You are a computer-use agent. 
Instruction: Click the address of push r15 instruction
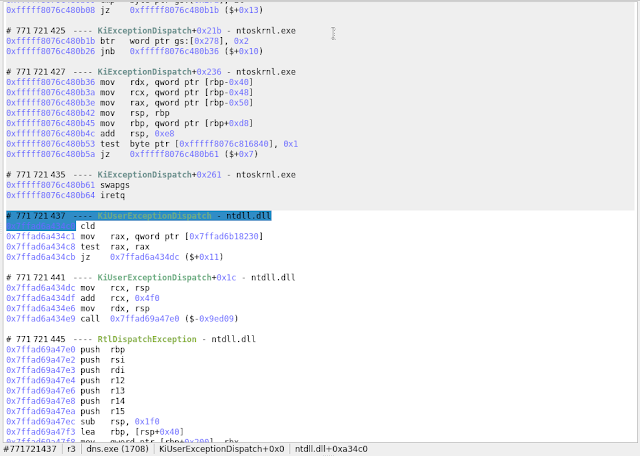pos(41,411)
